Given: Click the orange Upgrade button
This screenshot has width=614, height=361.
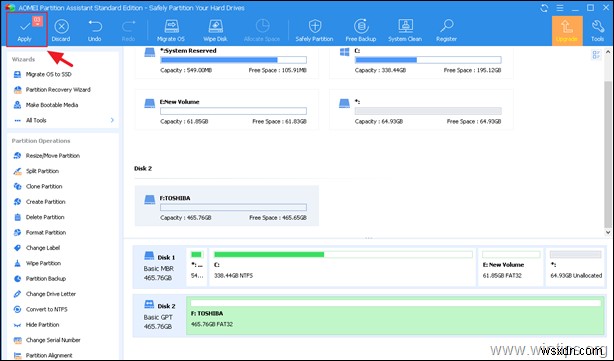Looking at the screenshot, I should pyautogui.click(x=567, y=31).
